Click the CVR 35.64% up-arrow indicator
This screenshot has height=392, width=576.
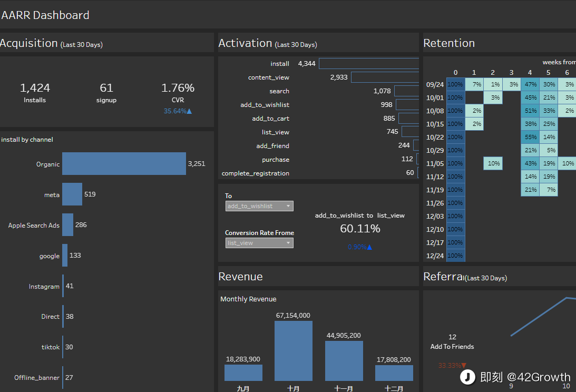point(189,111)
